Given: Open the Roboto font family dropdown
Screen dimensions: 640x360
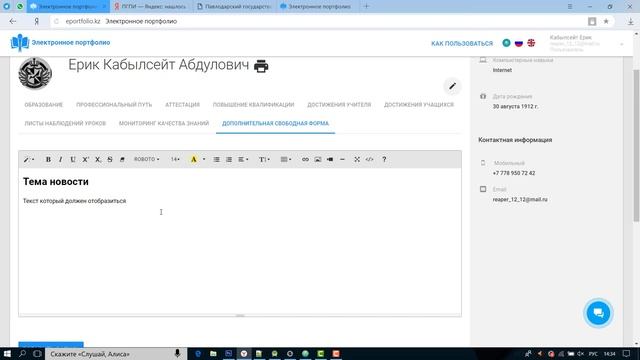Looking at the screenshot, I should coord(147,160).
